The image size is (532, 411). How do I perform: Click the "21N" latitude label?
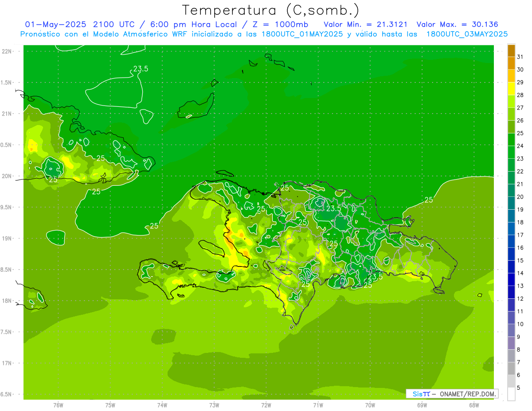[7, 114]
